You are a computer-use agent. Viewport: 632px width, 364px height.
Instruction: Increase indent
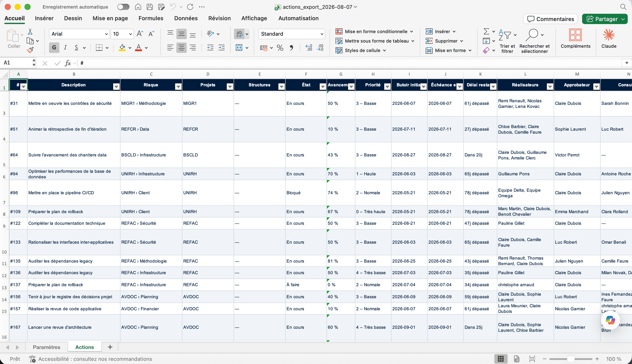click(x=221, y=47)
